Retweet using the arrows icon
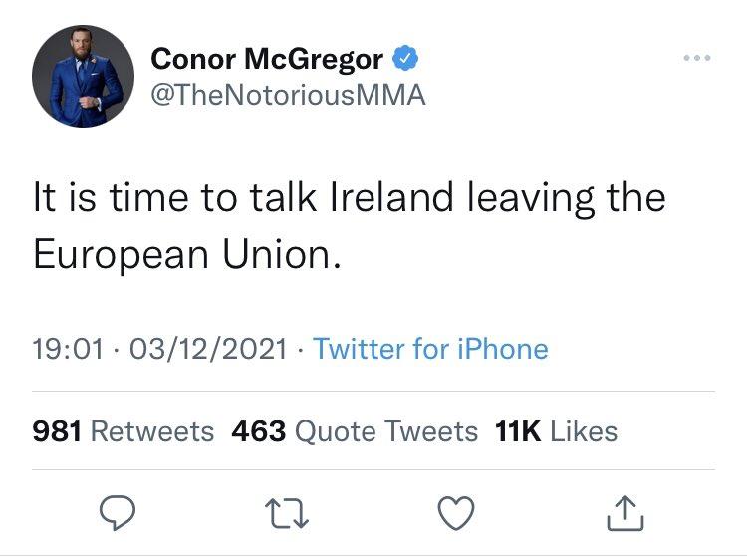Screen dimensions: 747x560 tap(287, 514)
